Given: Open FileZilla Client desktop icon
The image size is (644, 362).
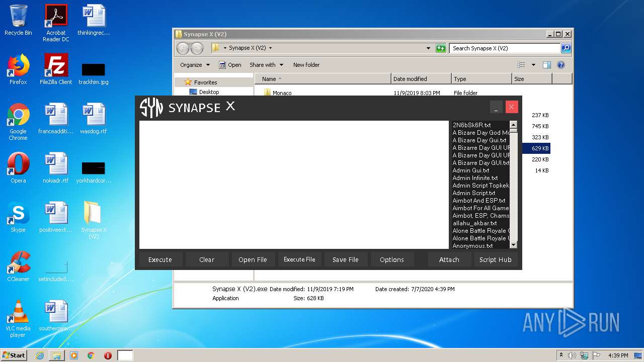Looking at the screenshot, I should pos(56,69).
